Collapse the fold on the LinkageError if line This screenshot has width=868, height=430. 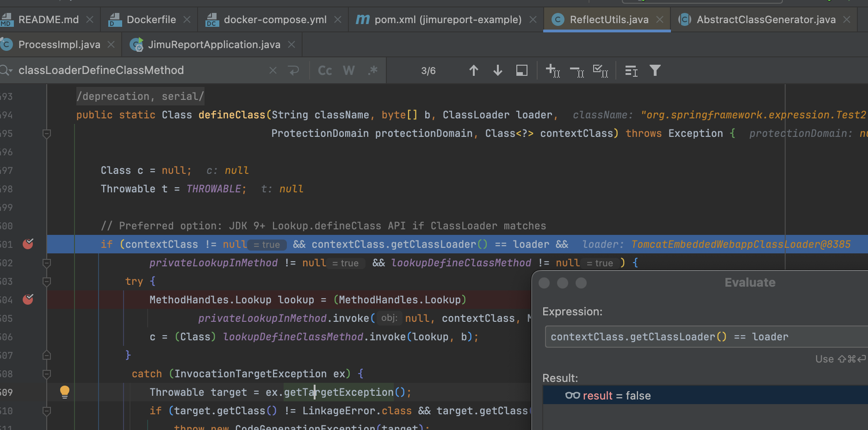tap(47, 411)
